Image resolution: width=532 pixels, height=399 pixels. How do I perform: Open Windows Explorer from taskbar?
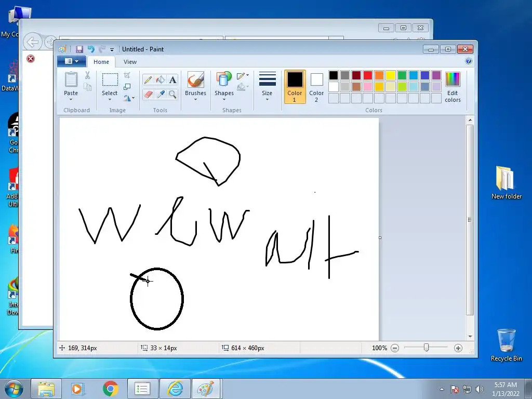click(46, 389)
